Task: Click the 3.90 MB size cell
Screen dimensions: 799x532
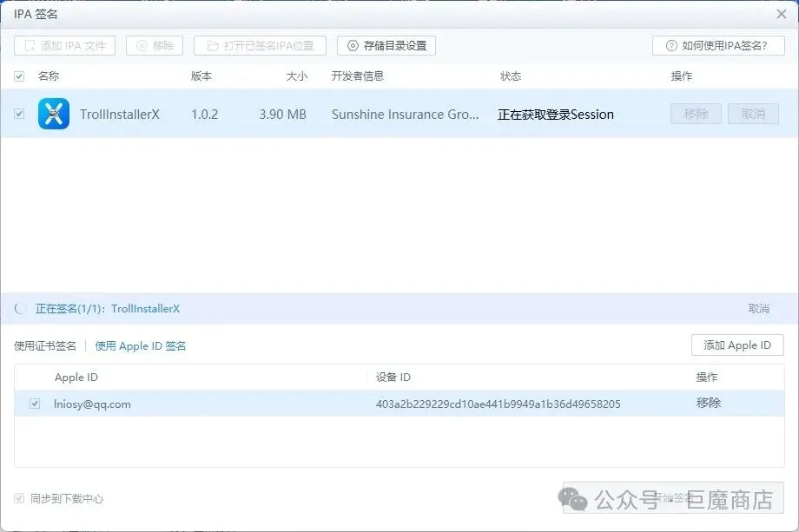Action: point(283,114)
